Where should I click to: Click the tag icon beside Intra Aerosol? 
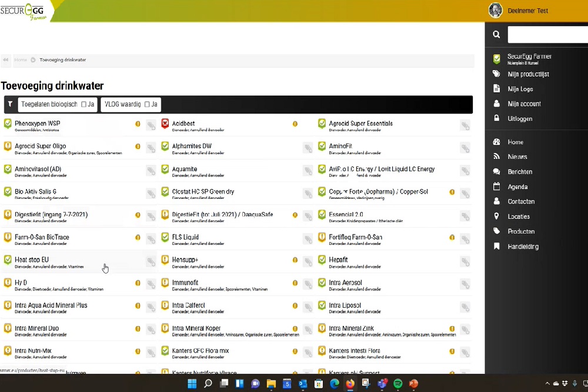[x=465, y=285]
